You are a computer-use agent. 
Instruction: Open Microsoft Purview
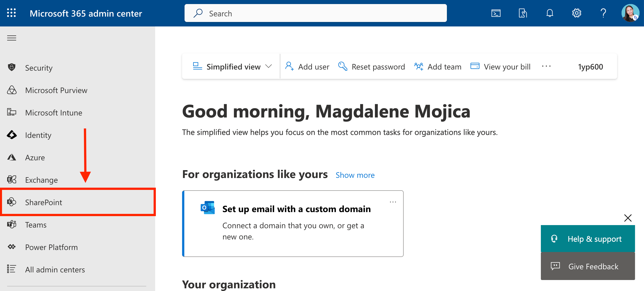click(x=56, y=90)
